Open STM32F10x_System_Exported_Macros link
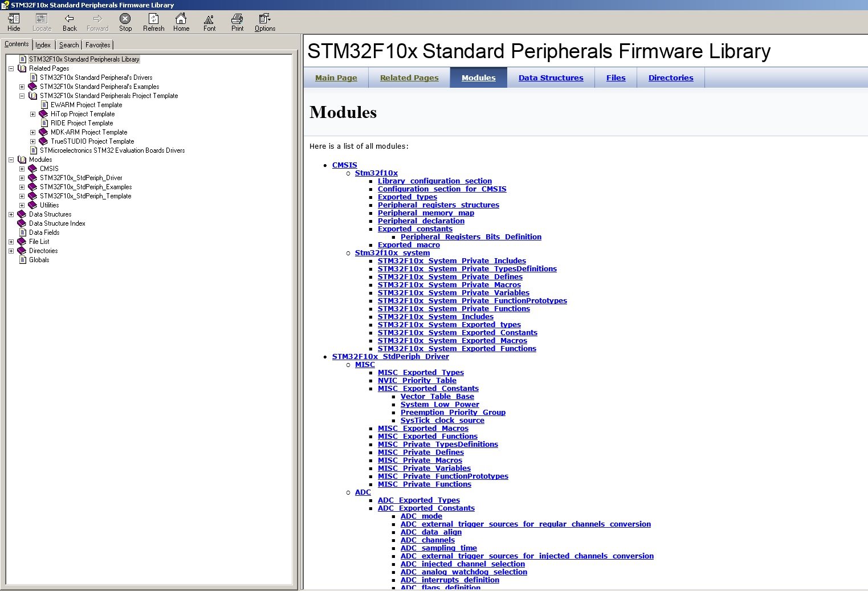The width and height of the screenshot is (868, 591). point(453,341)
